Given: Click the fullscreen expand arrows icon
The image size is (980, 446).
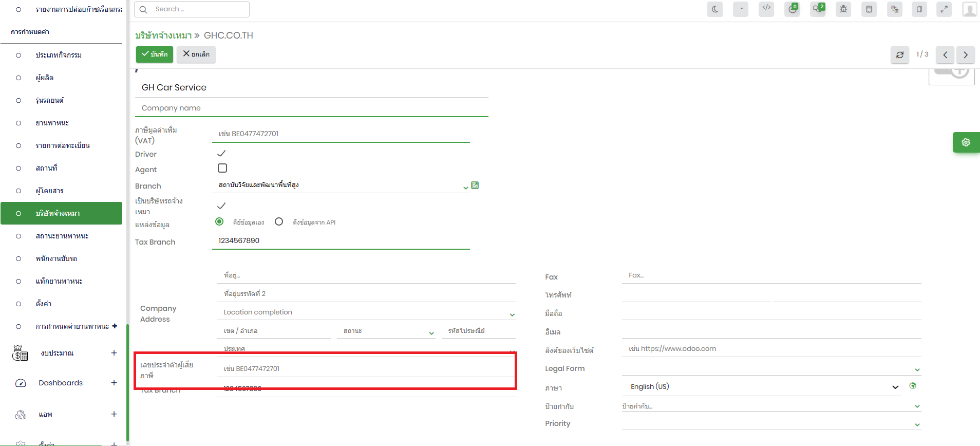Looking at the screenshot, I should 944,9.
